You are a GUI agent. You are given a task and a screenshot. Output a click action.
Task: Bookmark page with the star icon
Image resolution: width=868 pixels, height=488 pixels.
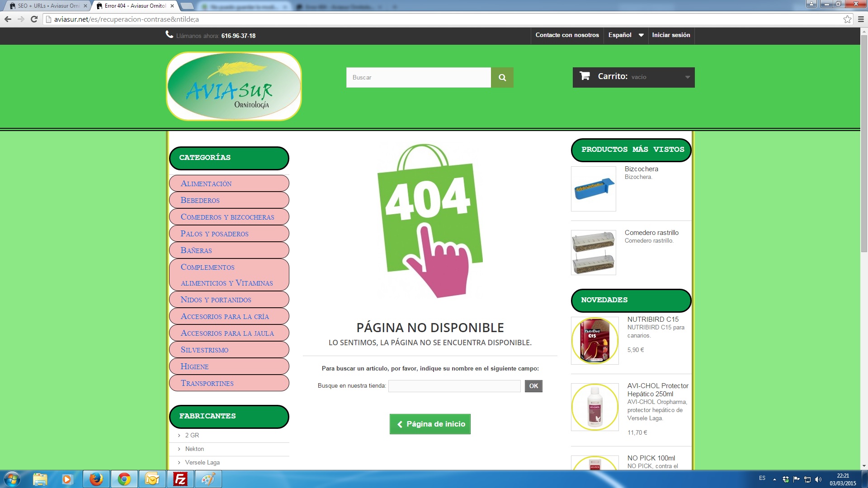(x=847, y=19)
